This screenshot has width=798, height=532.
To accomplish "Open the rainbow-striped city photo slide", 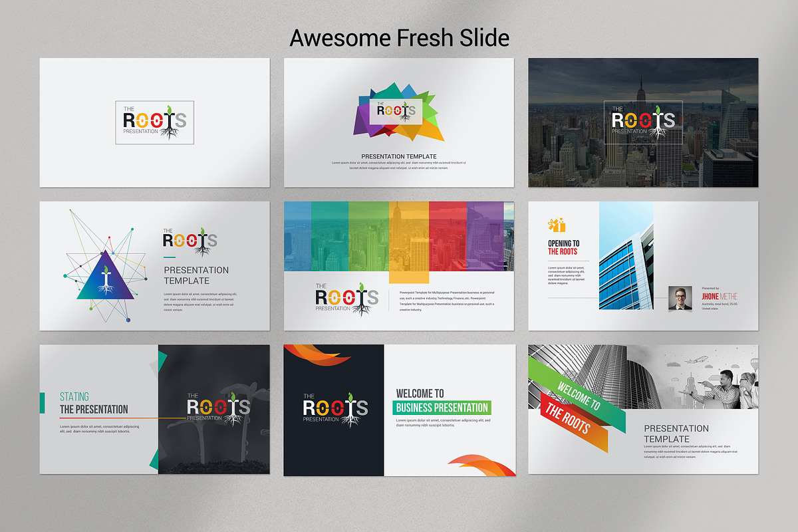I will [x=399, y=266].
